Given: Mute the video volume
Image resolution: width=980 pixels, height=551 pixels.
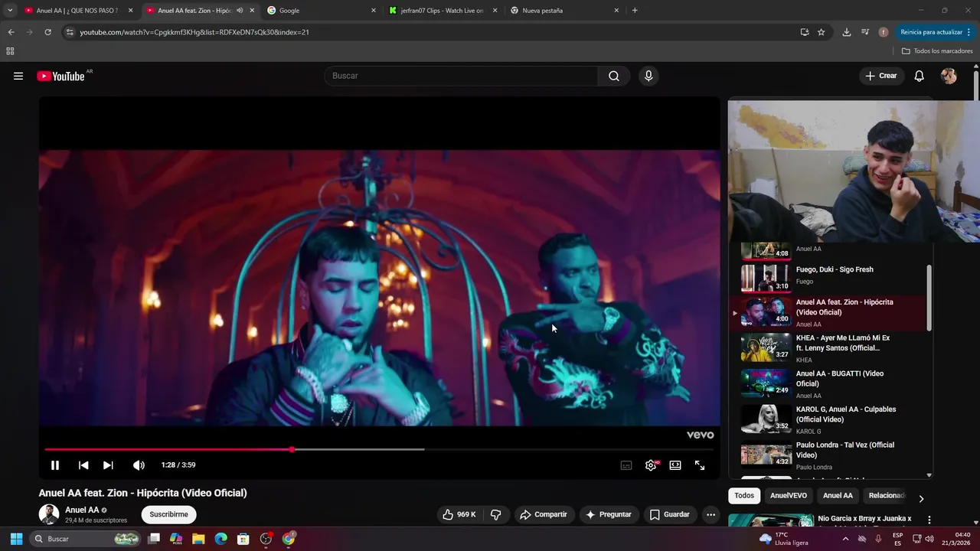Looking at the screenshot, I should pos(139,465).
